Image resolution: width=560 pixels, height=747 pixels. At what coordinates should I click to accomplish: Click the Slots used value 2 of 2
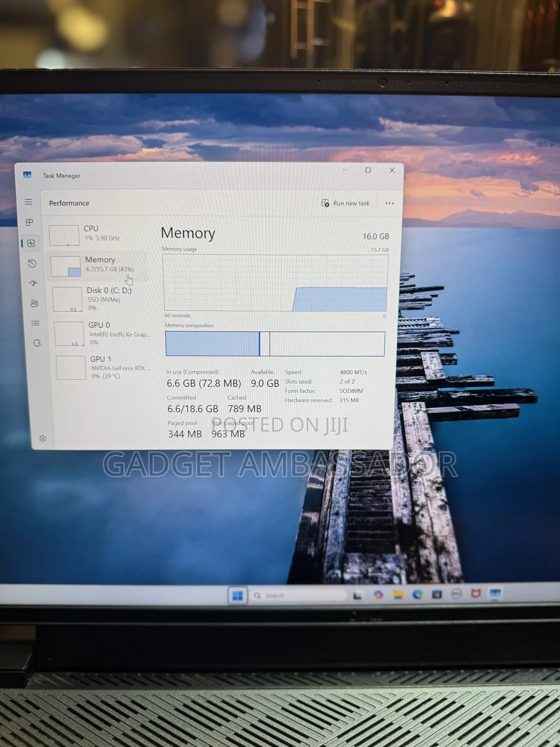pyautogui.click(x=347, y=382)
